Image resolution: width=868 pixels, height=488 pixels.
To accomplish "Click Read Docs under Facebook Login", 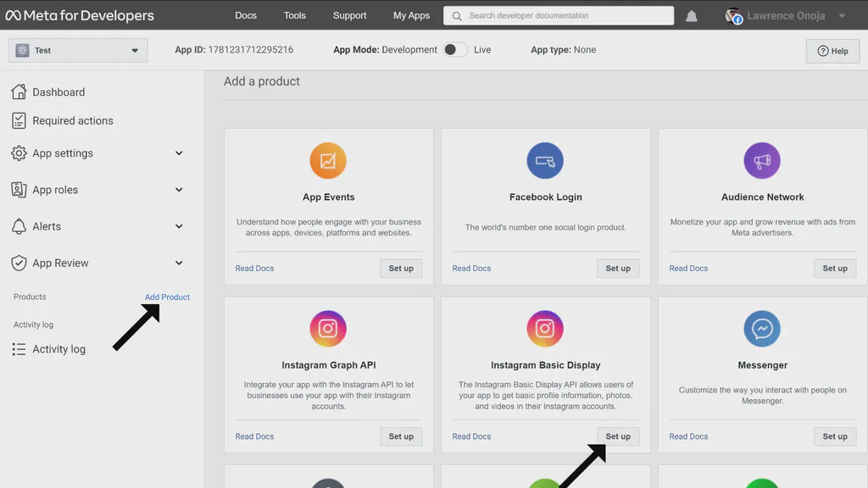I will 471,268.
